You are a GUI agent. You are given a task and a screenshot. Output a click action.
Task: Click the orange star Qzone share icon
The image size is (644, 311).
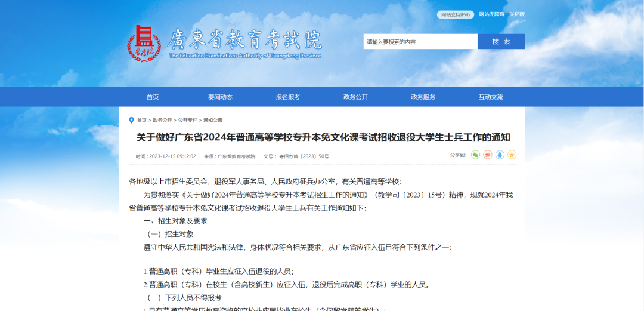point(512,155)
